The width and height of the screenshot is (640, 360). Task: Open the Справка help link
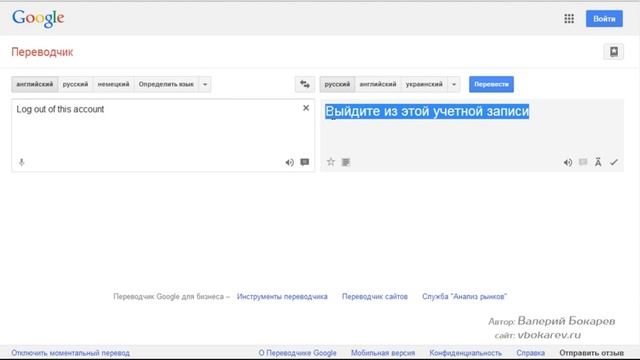click(x=530, y=353)
